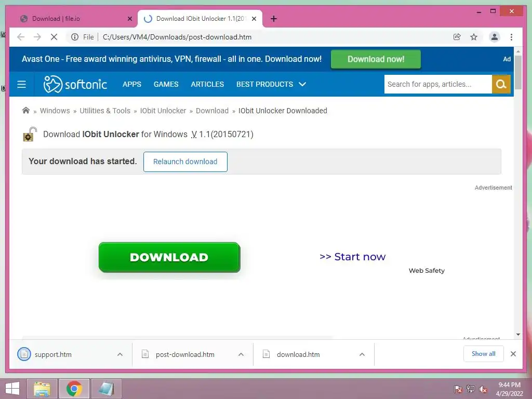The image size is (532, 399).
Task: Click orange search magnifier button
Action: point(501,84)
